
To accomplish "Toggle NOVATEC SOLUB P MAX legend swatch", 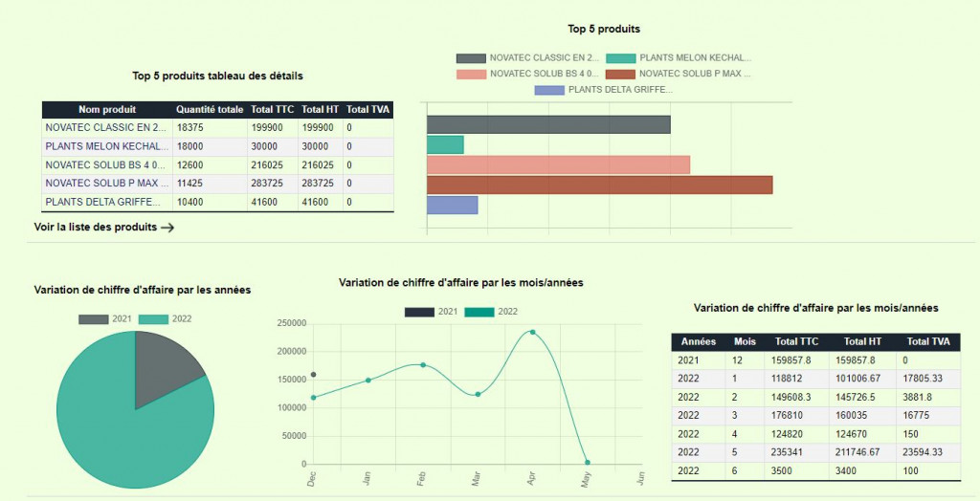I will click(620, 75).
